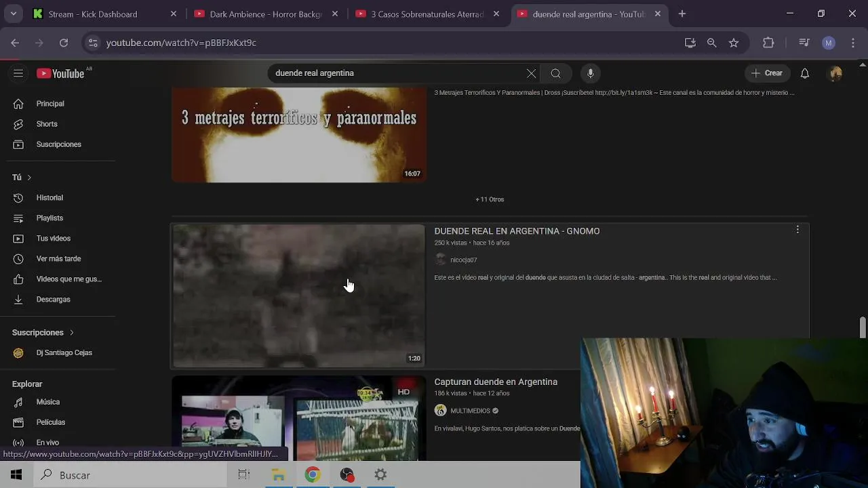Close the Kick Dashboard tab
868x488 pixels.
click(174, 14)
